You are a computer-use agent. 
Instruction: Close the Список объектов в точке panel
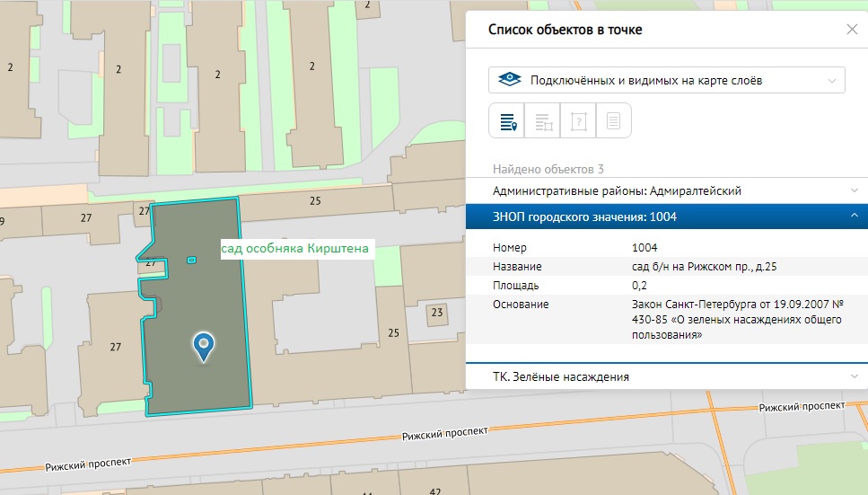click(852, 30)
